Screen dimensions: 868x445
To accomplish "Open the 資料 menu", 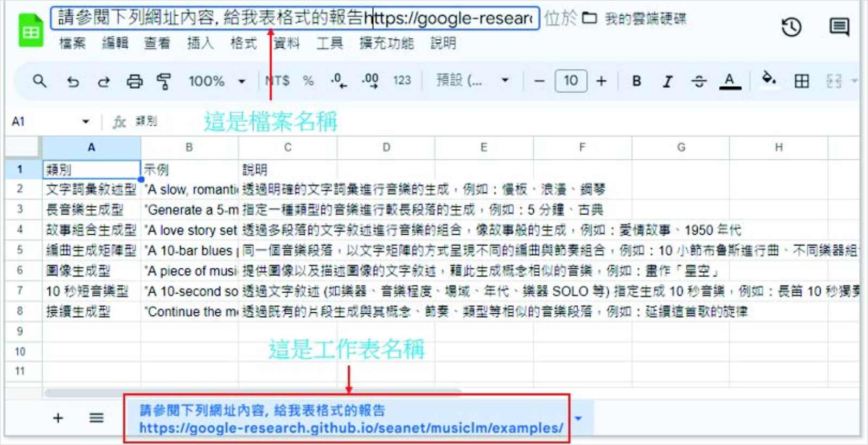I will coord(286,43).
